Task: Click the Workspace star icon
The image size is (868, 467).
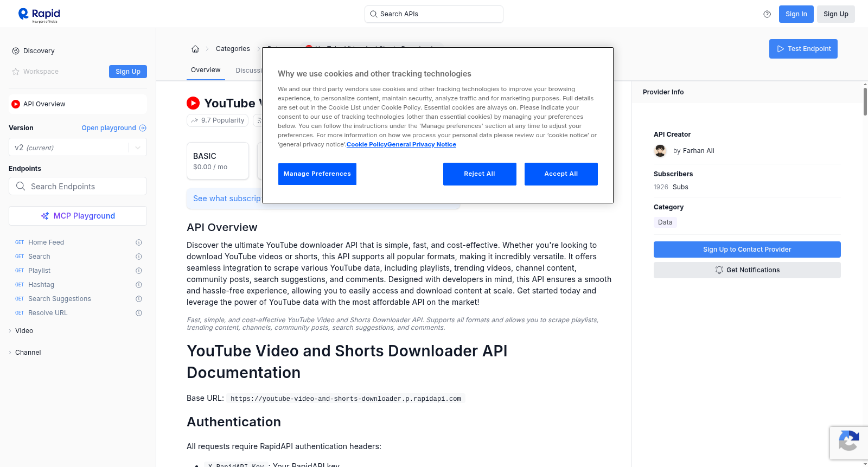Action: coord(16,72)
